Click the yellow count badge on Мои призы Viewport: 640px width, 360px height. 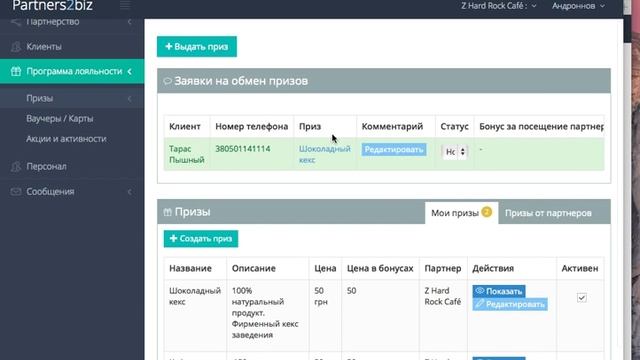(x=487, y=212)
